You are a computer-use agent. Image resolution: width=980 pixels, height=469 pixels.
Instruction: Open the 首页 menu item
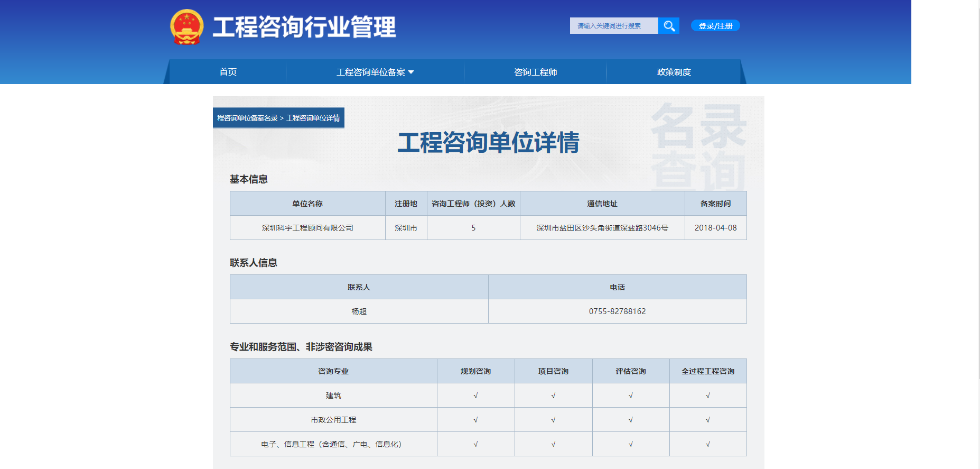[x=228, y=72]
